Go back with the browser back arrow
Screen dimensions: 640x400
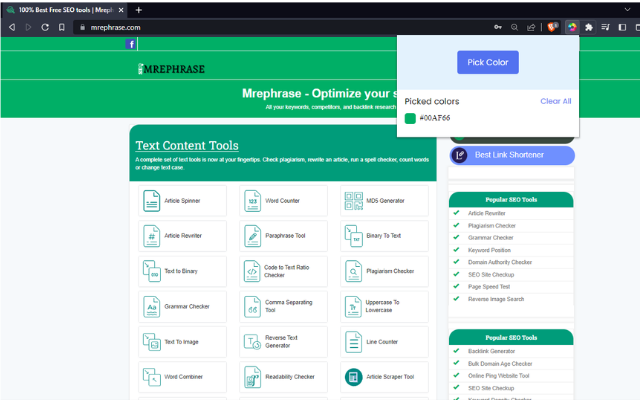point(12,27)
